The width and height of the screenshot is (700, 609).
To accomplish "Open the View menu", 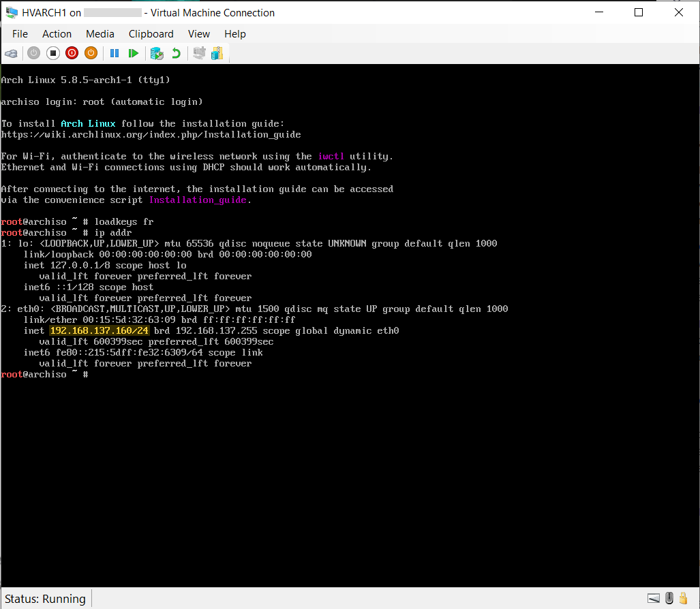I will pos(198,34).
